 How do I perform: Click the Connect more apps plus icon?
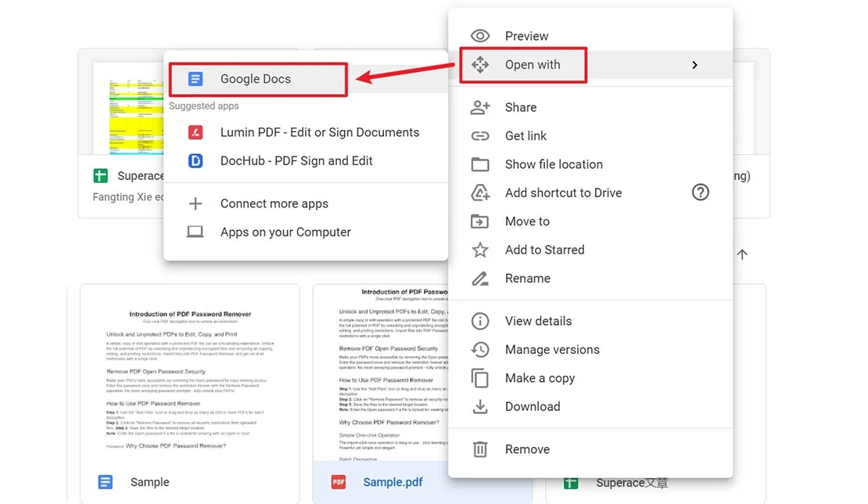(195, 203)
